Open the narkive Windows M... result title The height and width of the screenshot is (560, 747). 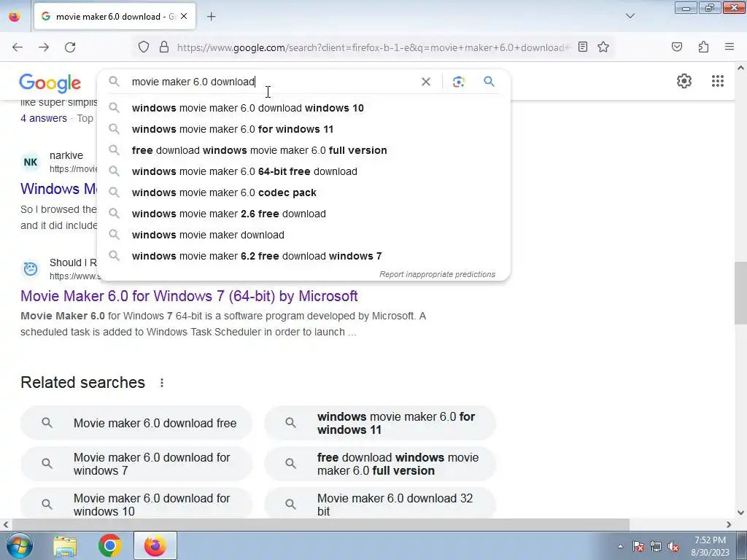click(x=58, y=189)
